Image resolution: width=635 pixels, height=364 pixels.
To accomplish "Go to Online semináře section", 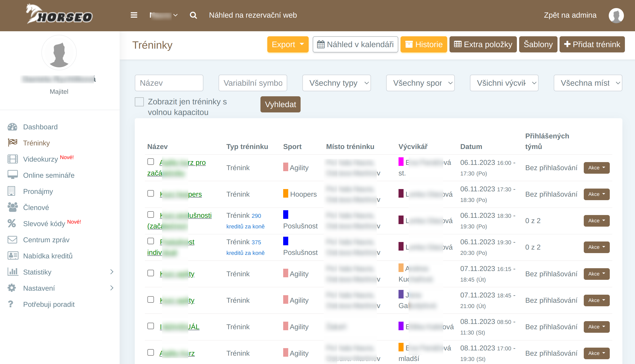I will pos(49,175).
